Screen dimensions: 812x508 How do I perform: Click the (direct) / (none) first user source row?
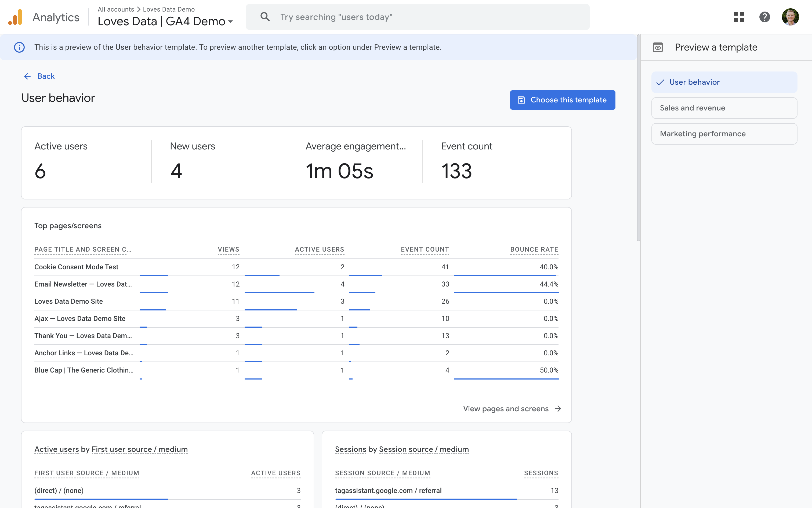click(168, 491)
